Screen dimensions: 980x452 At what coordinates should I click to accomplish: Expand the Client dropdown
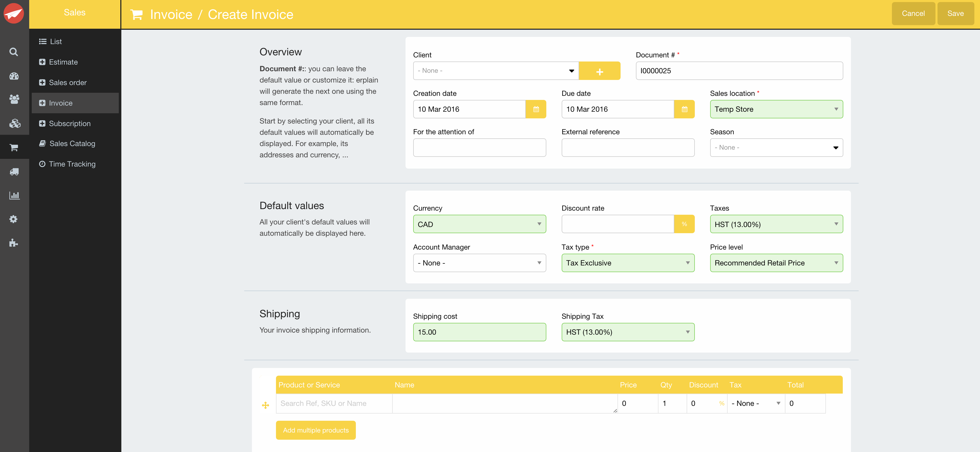(x=495, y=71)
